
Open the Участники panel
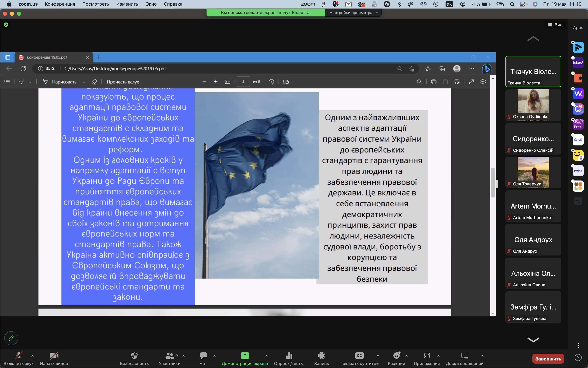(x=169, y=359)
